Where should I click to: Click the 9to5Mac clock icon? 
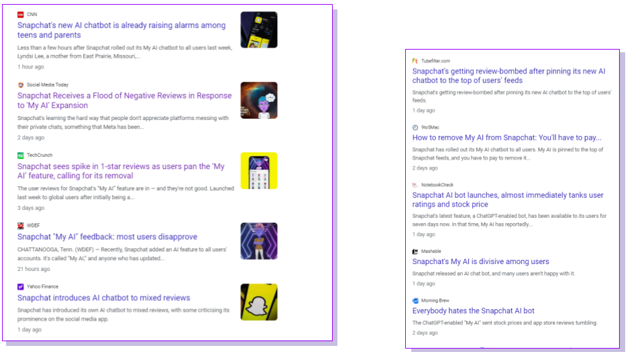[x=415, y=127]
